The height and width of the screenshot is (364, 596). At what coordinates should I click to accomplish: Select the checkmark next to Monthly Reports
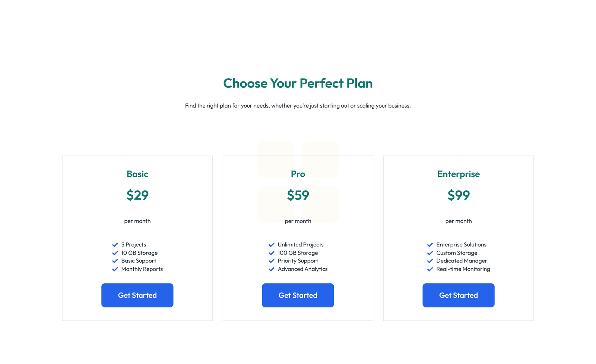[115, 269]
